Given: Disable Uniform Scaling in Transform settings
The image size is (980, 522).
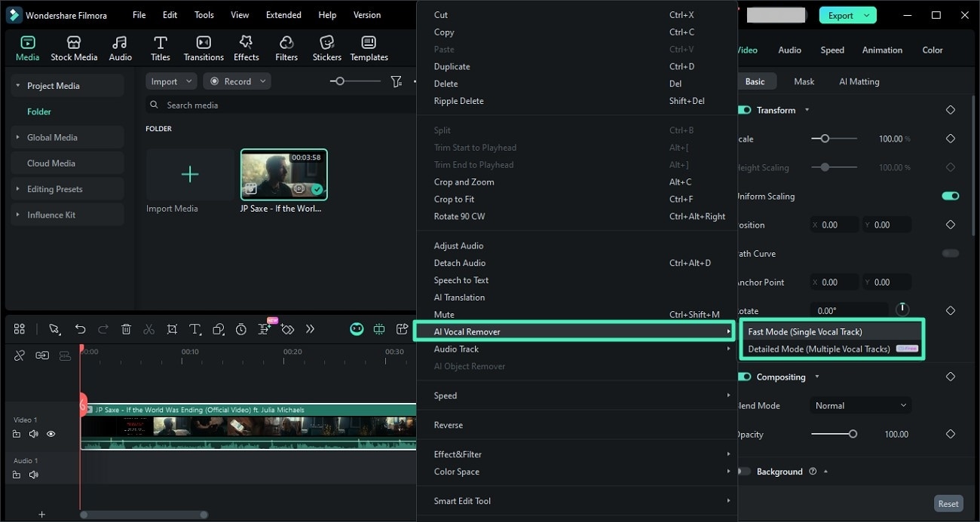Looking at the screenshot, I should [950, 196].
